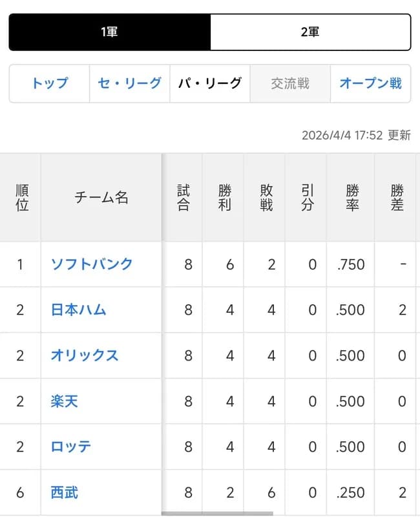Open the オリックス team page
Screen dimensions: 420x526
click(83, 355)
